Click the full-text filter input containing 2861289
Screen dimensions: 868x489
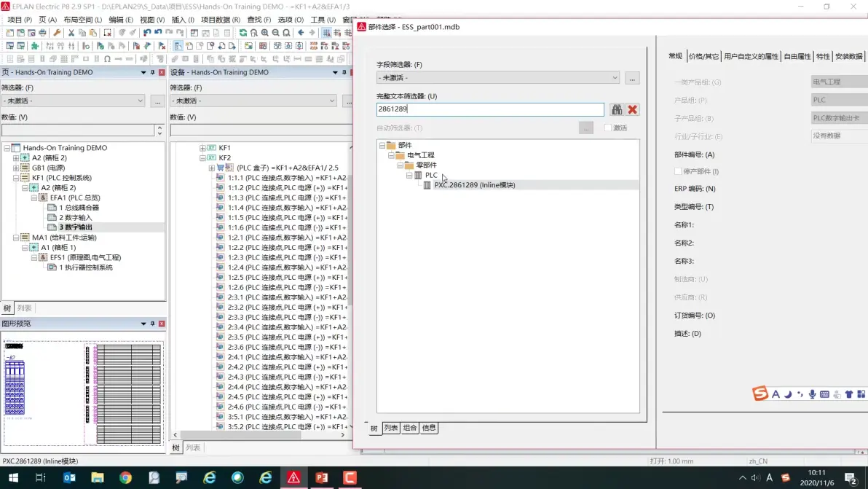491,109
